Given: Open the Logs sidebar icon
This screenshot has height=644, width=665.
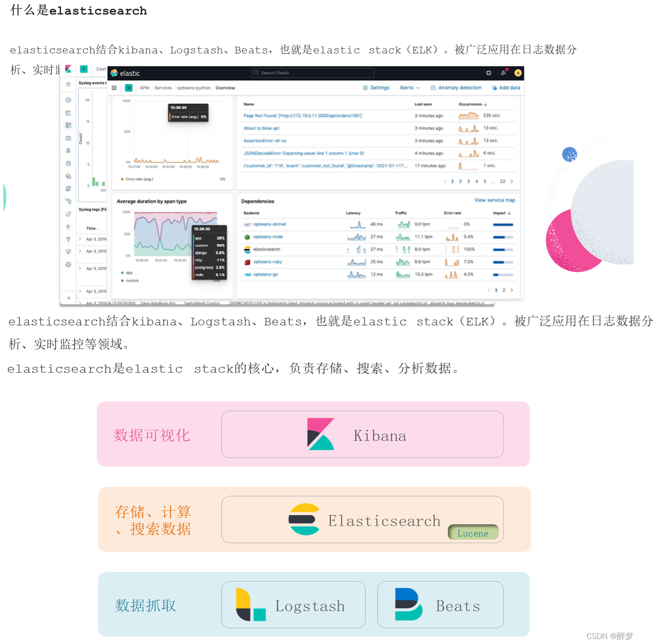Looking at the screenshot, I should pyautogui.click(x=68, y=189).
